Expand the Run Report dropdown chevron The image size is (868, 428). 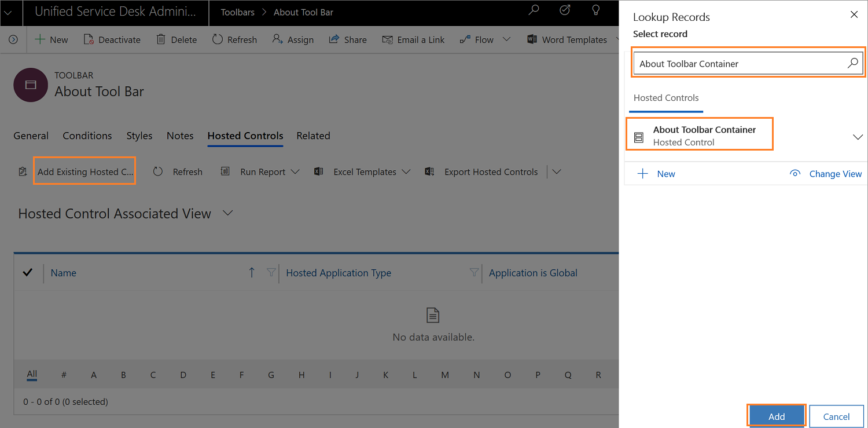tap(295, 171)
